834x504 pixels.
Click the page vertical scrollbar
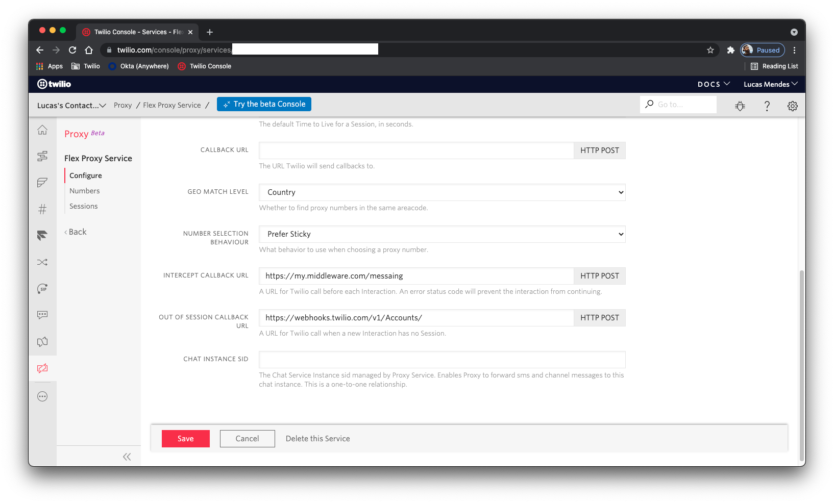point(802,365)
